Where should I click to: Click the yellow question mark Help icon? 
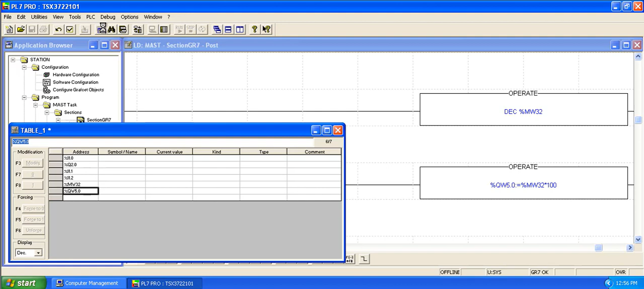[x=254, y=29]
